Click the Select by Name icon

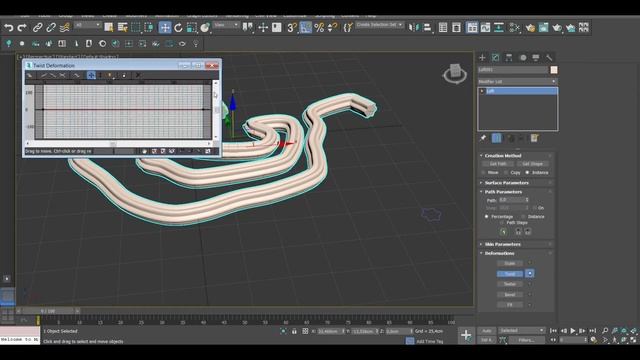pos(122,27)
